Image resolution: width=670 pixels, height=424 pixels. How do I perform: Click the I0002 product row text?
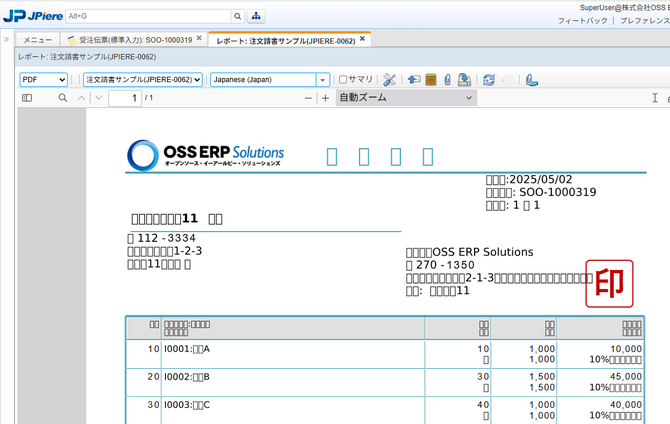(187, 377)
